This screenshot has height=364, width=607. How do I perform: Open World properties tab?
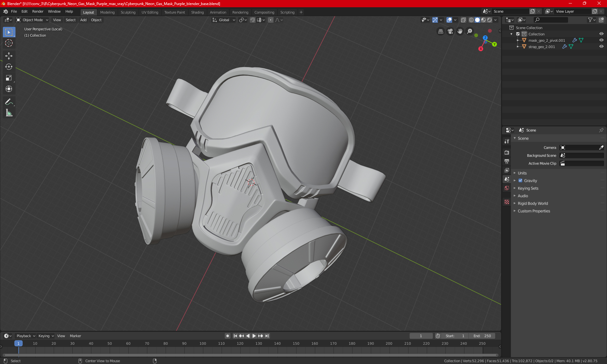point(507,188)
